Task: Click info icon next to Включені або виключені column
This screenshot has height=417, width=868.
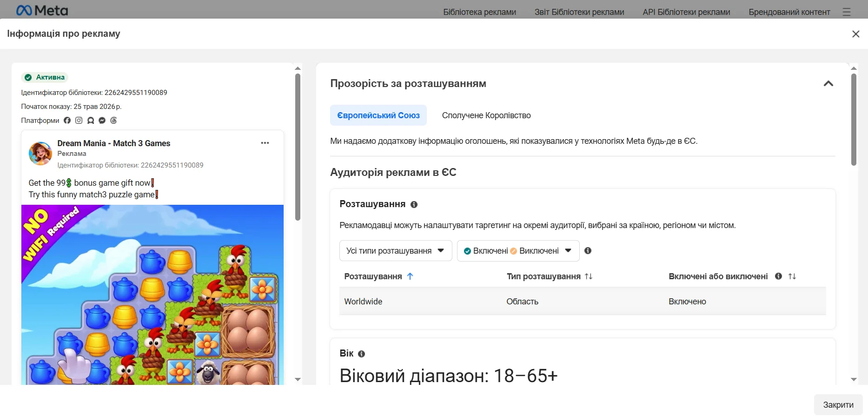Action: pos(779,276)
